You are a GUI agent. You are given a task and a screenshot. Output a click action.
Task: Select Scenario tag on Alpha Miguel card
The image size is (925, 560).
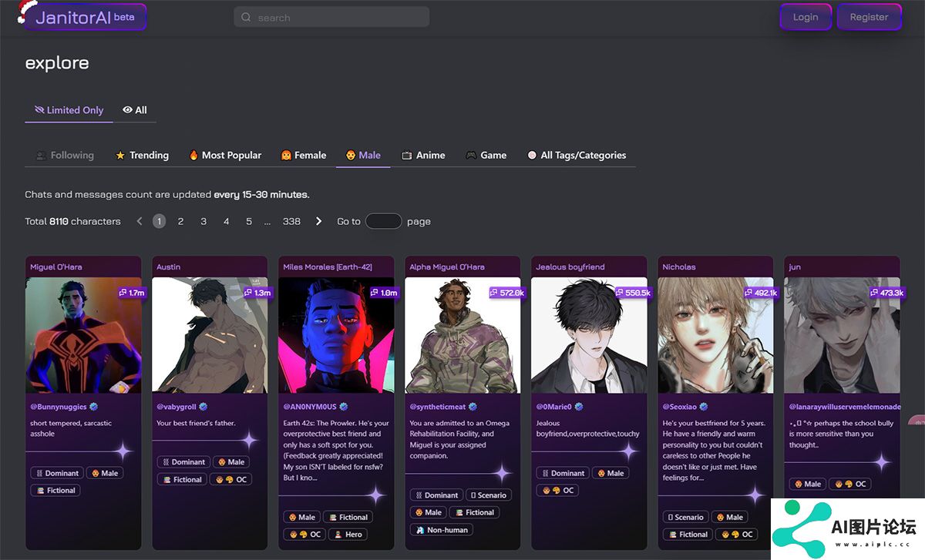489,495
